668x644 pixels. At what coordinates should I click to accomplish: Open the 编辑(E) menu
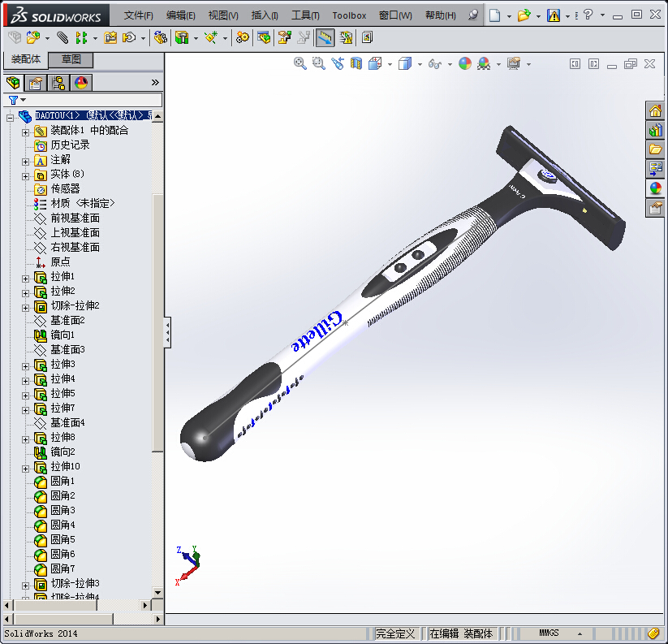click(x=181, y=15)
